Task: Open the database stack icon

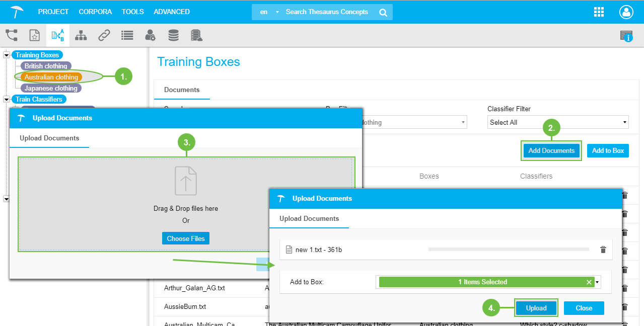Action: 173,35
